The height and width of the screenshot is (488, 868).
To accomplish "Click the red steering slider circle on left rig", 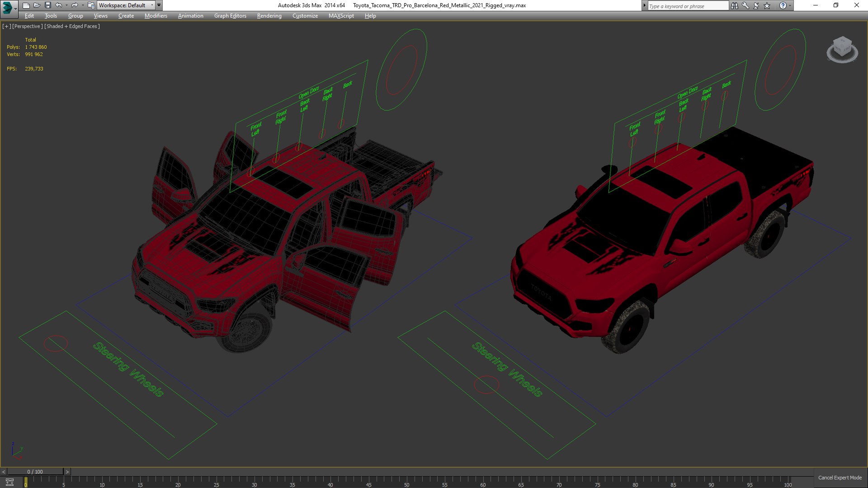I will tap(56, 343).
